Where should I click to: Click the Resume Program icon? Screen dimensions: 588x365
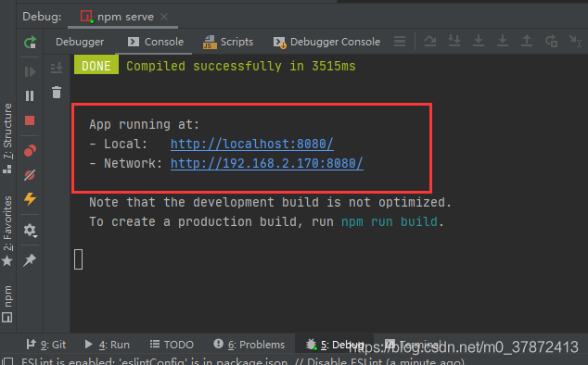pos(30,71)
